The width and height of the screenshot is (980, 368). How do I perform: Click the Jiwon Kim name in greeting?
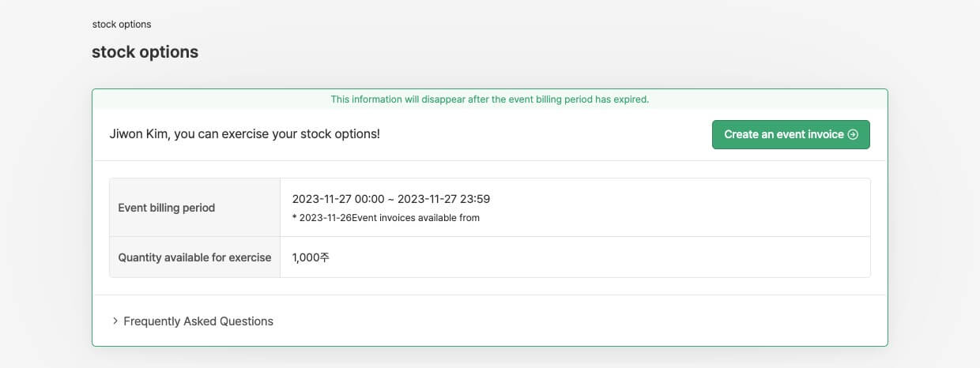tap(138, 133)
